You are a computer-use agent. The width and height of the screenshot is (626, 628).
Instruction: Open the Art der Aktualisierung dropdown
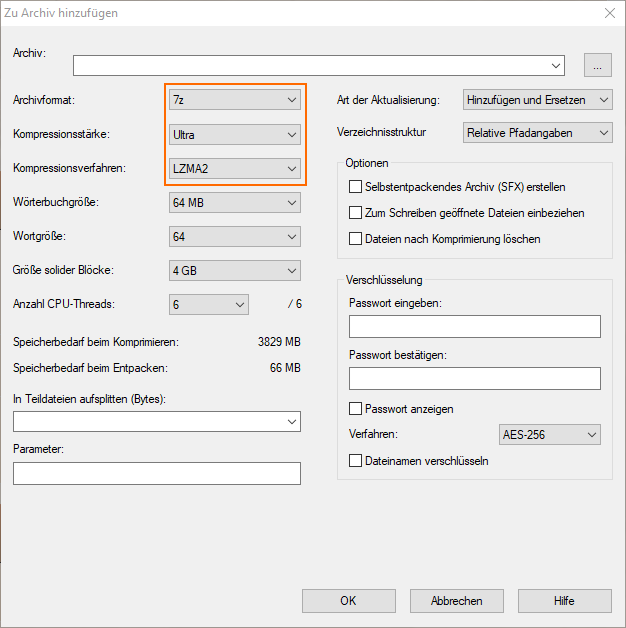click(537, 100)
